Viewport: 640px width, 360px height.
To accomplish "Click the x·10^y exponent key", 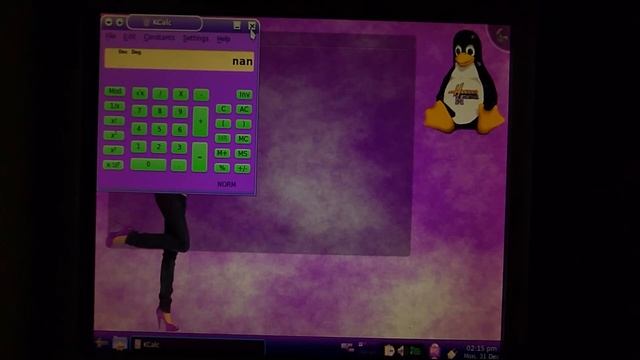I will 113,164.
